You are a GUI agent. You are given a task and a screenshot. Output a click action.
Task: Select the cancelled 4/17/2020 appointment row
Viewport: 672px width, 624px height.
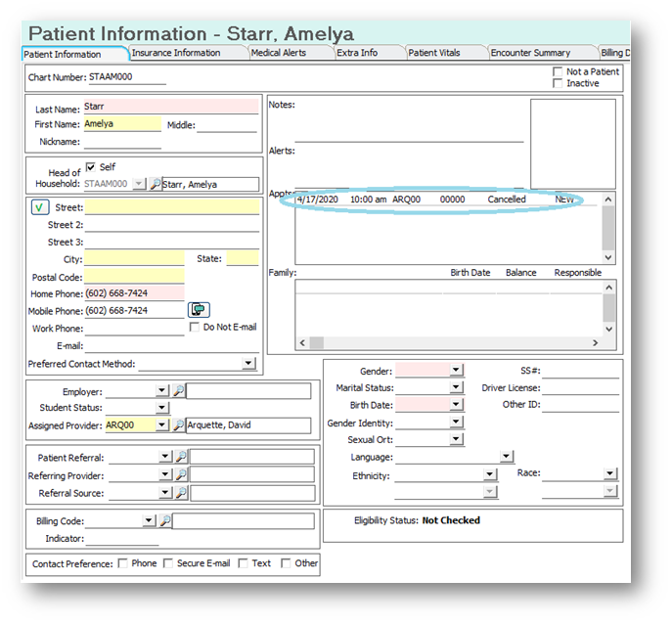point(446,200)
